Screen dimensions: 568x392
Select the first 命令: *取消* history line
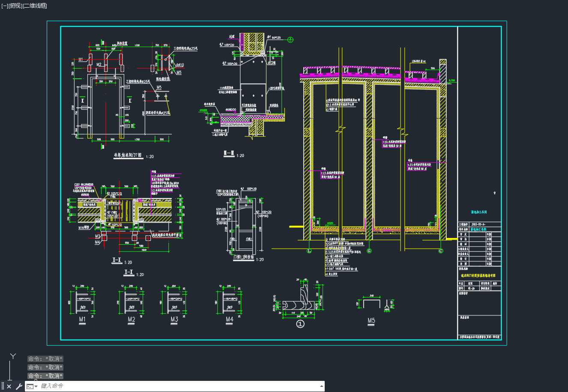[45, 359]
